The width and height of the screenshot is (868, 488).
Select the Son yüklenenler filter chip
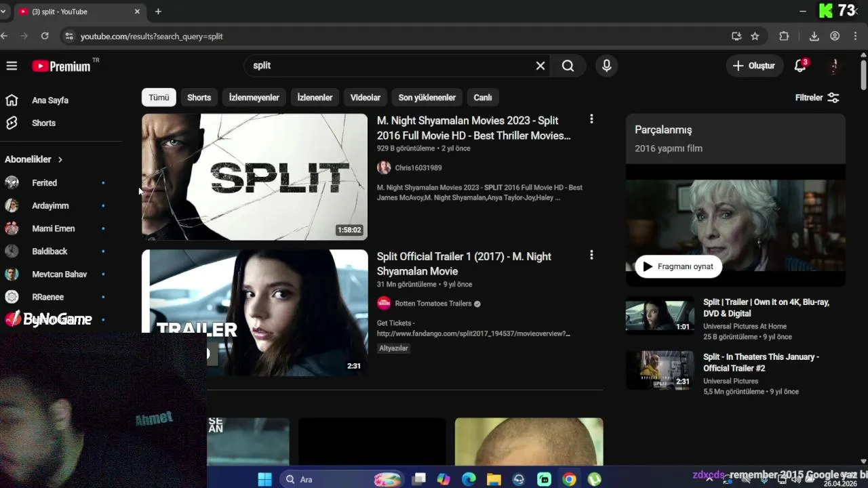pos(427,98)
